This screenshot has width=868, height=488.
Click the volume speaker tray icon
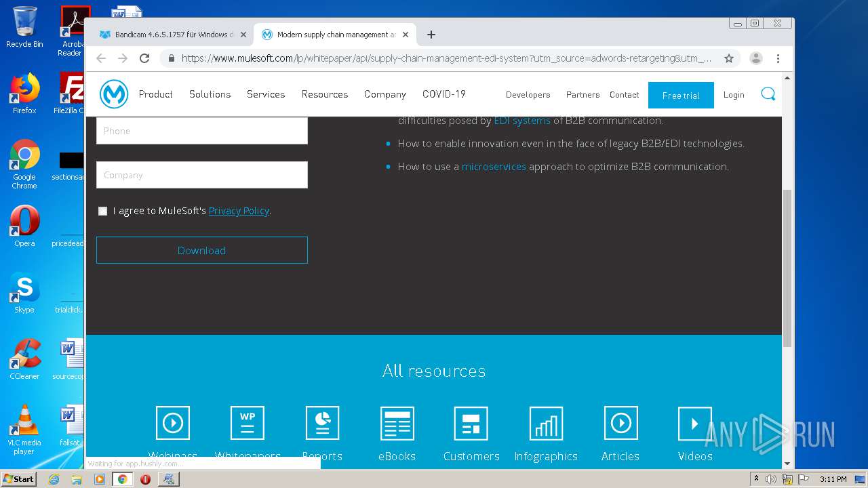tap(771, 479)
